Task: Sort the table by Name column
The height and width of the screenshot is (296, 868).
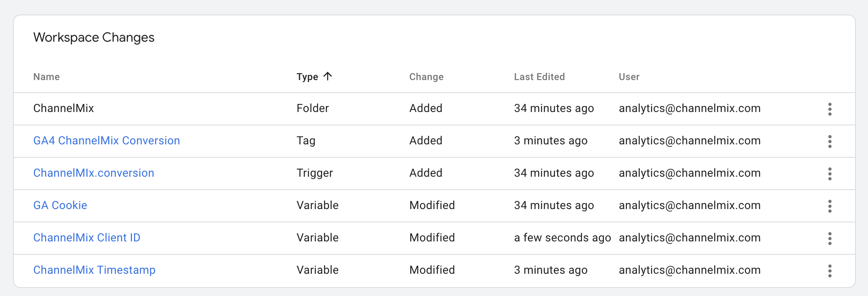Action: pyautogui.click(x=47, y=77)
